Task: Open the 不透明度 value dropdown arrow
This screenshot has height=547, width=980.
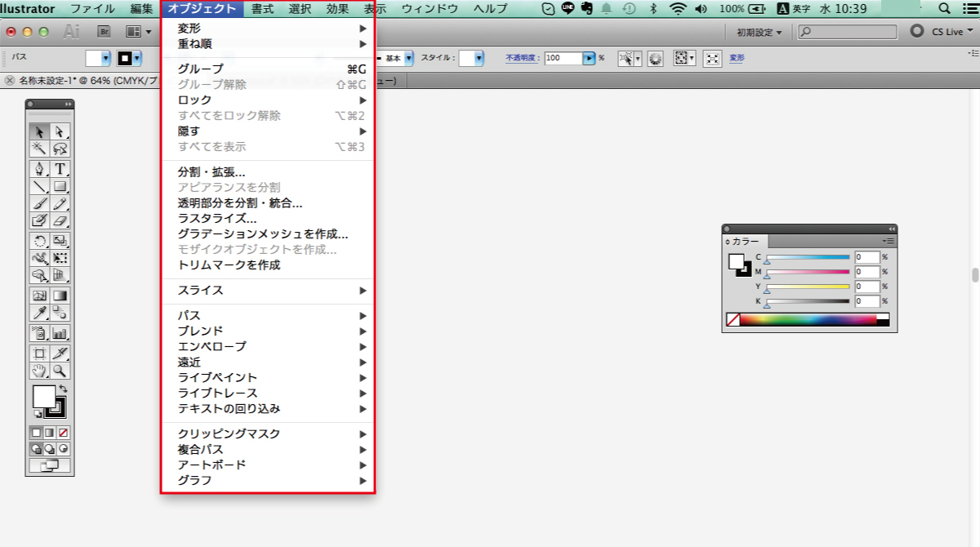Action: (589, 59)
